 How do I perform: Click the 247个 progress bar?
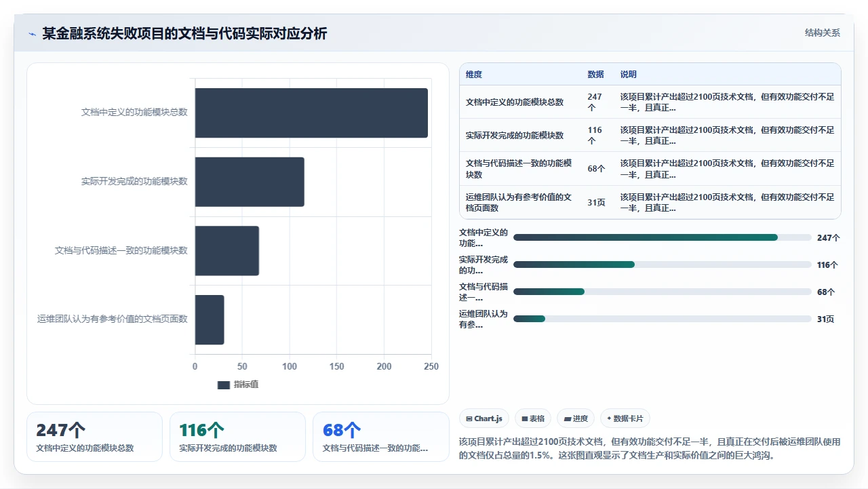click(663, 237)
